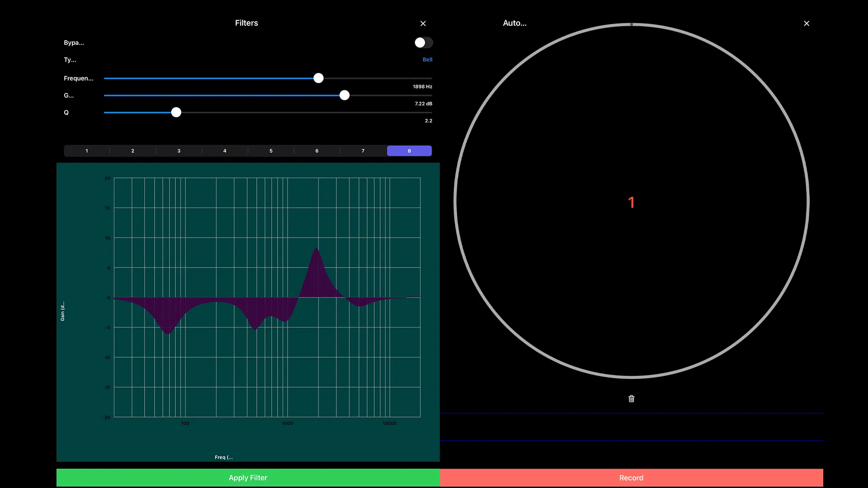Viewport: 868px width, 488px height.
Task: Click the Apply Filter button
Action: point(248,478)
